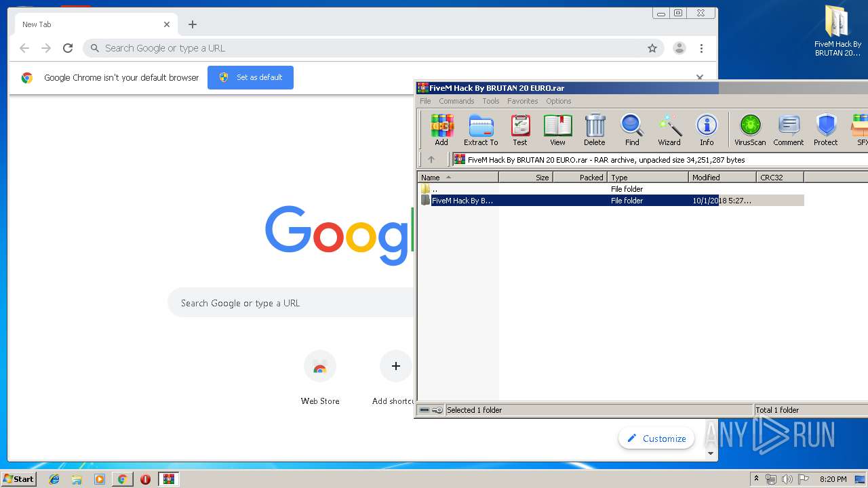Click the Protect toolbar icon
The width and height of the screenshot is (868, 488).
[x=826, y=129]
